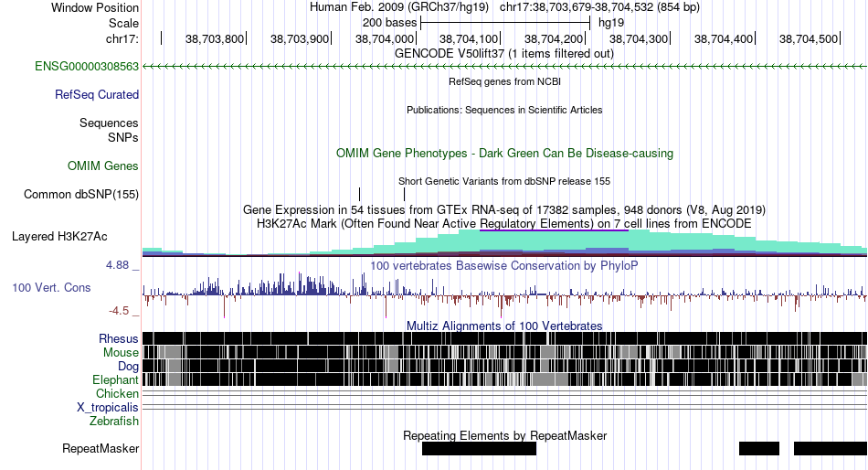The image size is (868, 470).
Task: Click the ENSG00000308563 intron arrow line
Action: click(x=504, y=67)
